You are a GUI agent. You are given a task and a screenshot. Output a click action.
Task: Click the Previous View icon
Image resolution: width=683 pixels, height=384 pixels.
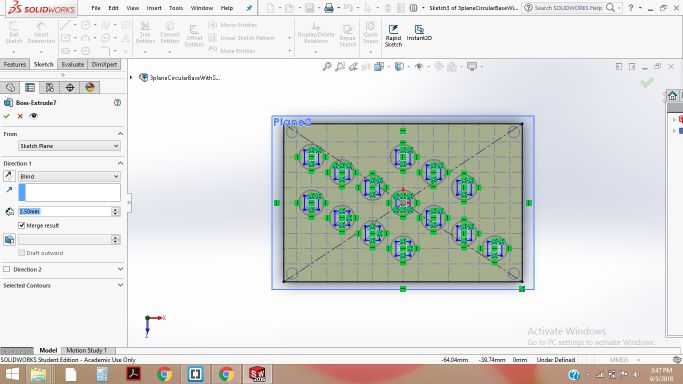353,67
